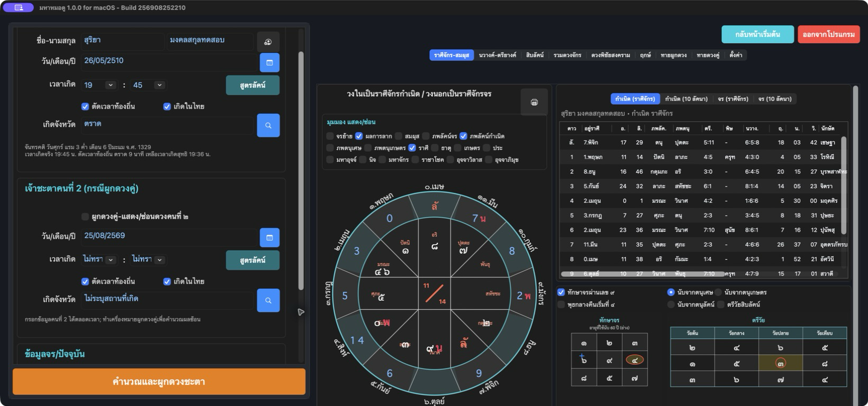Switch to นวางค์-ตรียางค์ tab
868x406 pixels.
(x=498, y=55)
